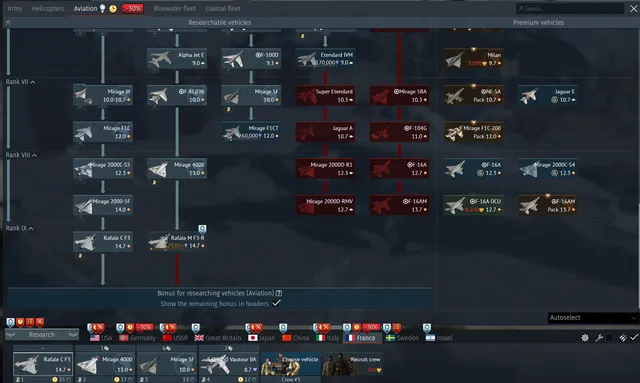Click the diagonal stripes icon at bottom right
This screenshot has height=383, width=640.
[x=622, y=338]
